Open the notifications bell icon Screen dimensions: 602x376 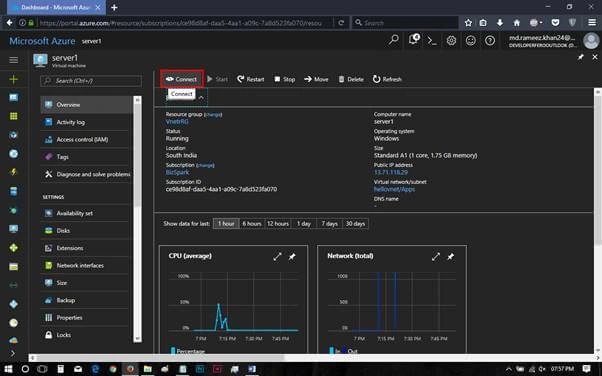pos(414,40)
